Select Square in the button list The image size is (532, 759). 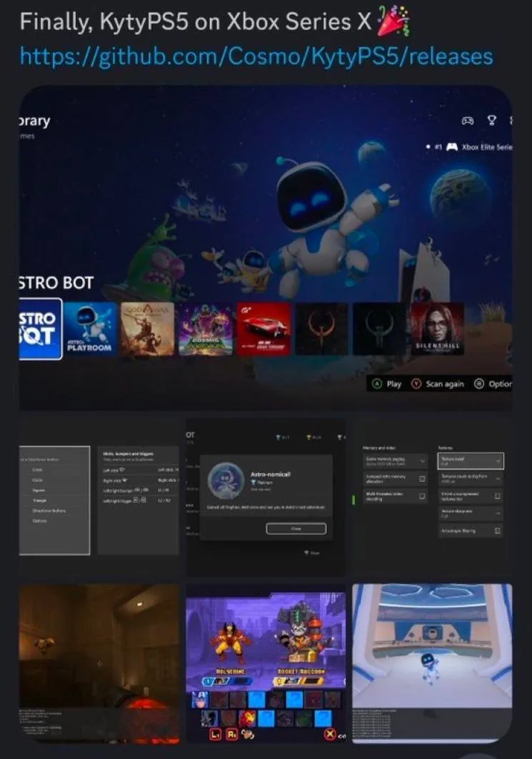(x=39, y=491)
